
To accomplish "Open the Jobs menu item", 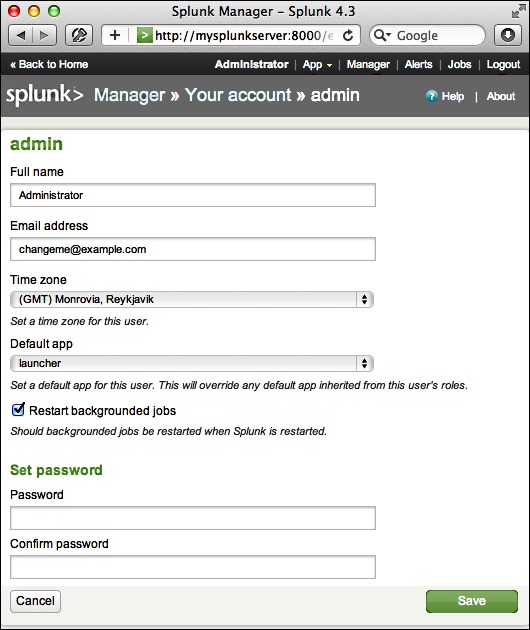I will 459,65.
